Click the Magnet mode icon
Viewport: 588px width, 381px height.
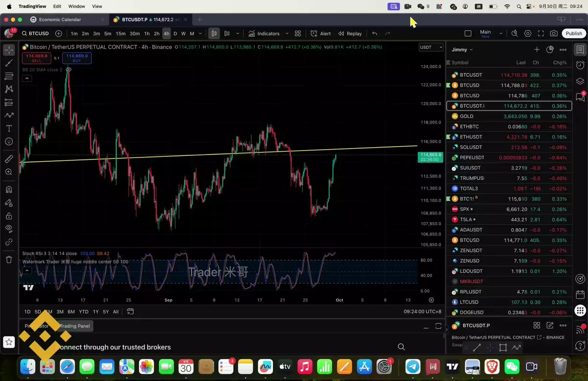pyautogui.click(x=9, y=190)
